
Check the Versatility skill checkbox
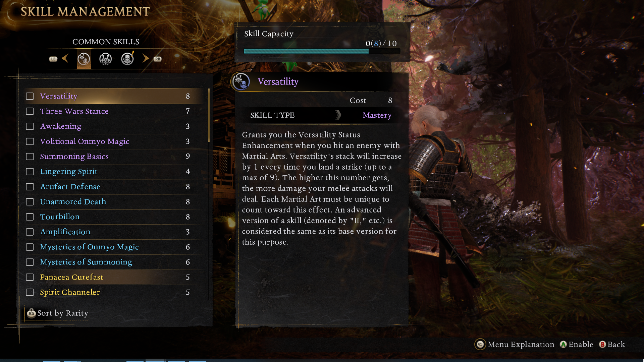click(x=30, y=96)
